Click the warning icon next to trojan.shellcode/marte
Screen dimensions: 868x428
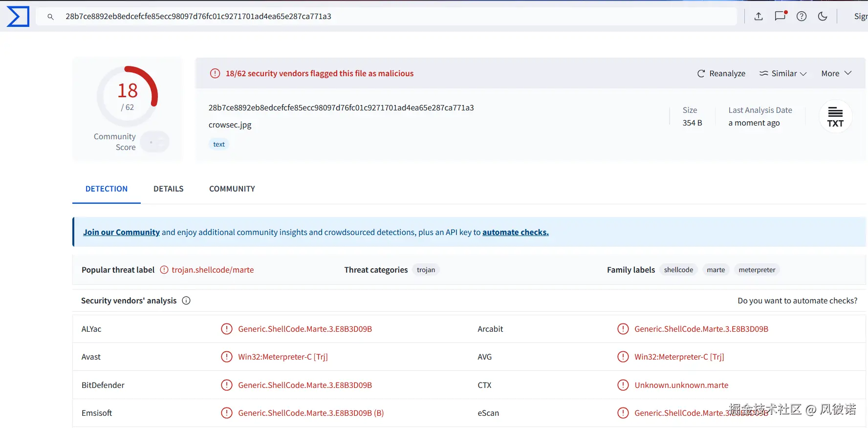point(164,270)
